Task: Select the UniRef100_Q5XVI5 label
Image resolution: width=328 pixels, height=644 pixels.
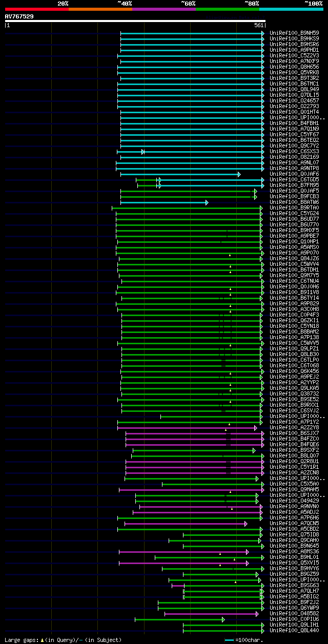Action: coord(294,563)
